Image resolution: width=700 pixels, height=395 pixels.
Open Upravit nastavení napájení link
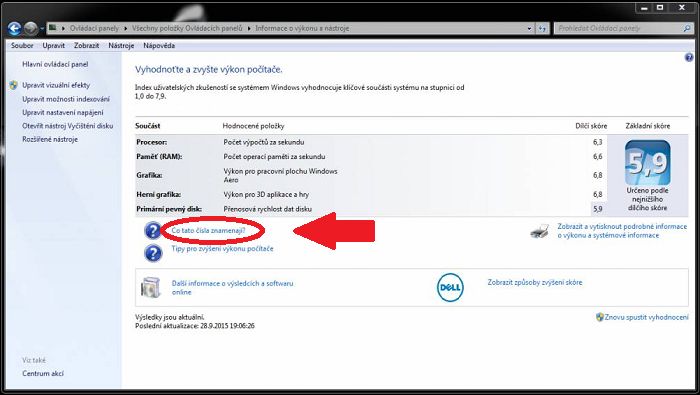click(x=62, y=112)
